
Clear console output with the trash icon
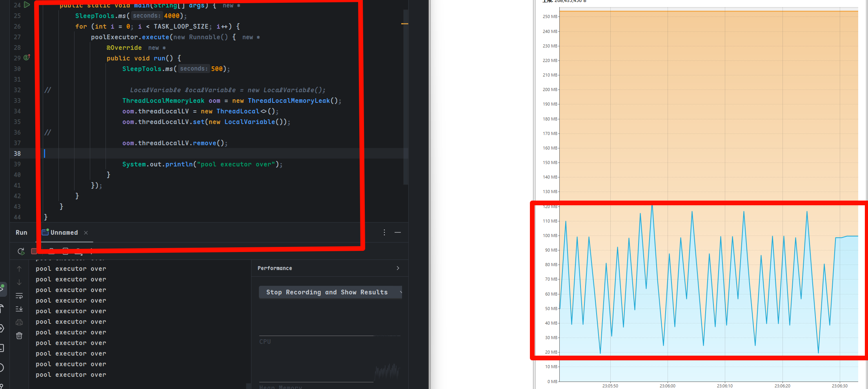[x=19, y=336]
